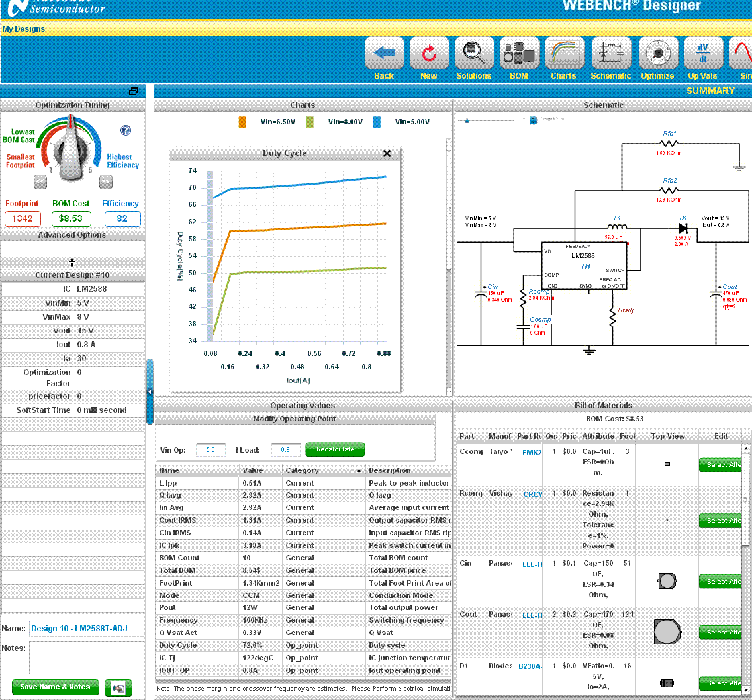
Task: Click the Vin=6.50V orange legend swatch
Action: [243, 122]
